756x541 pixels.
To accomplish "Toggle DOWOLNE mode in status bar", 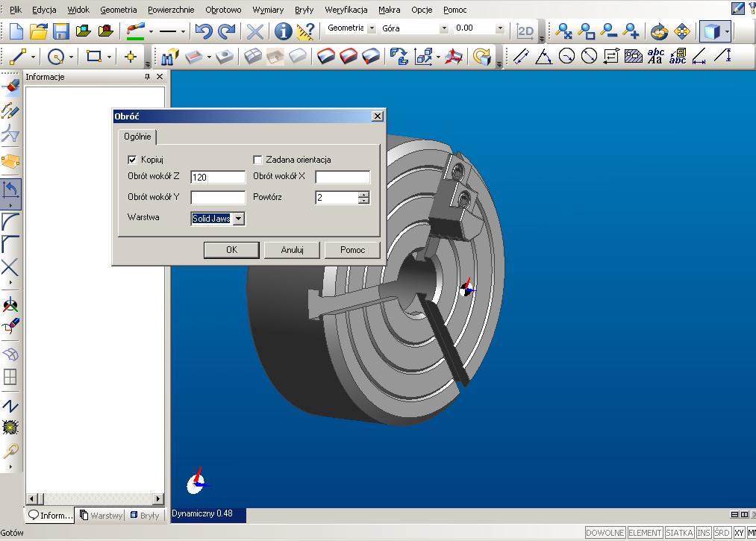I will coord(605,533).
